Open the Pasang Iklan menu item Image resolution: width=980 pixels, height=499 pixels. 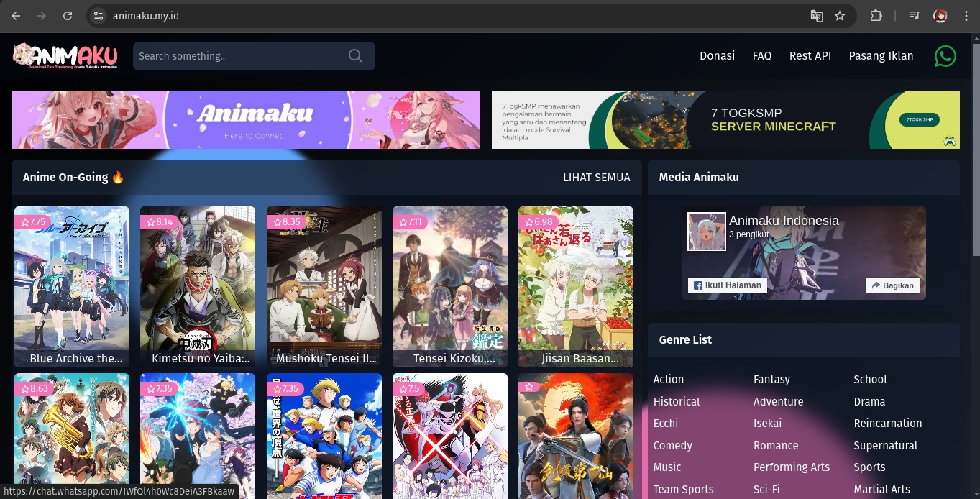881,56
